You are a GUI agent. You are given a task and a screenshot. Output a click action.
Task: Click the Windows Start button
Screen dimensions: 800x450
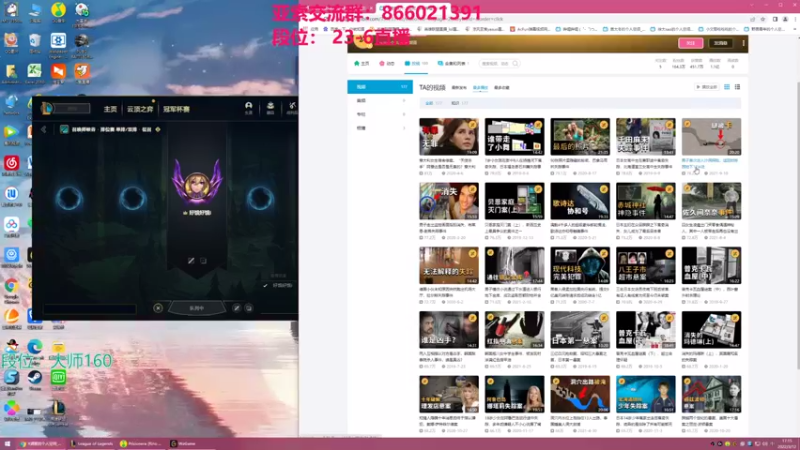pos(7,444)
